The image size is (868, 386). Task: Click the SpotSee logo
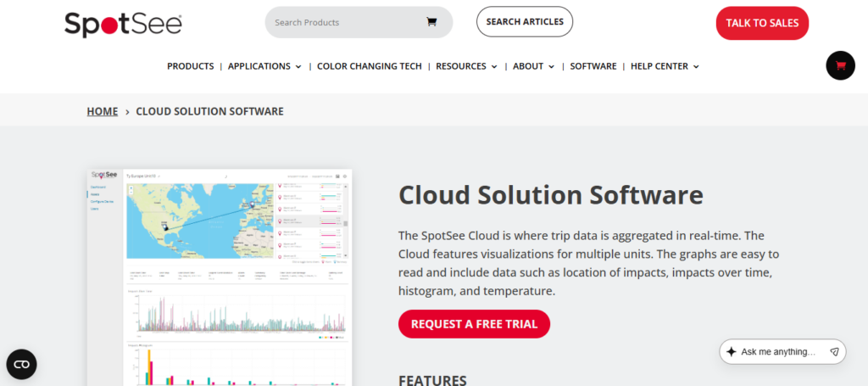click(123, 24)
